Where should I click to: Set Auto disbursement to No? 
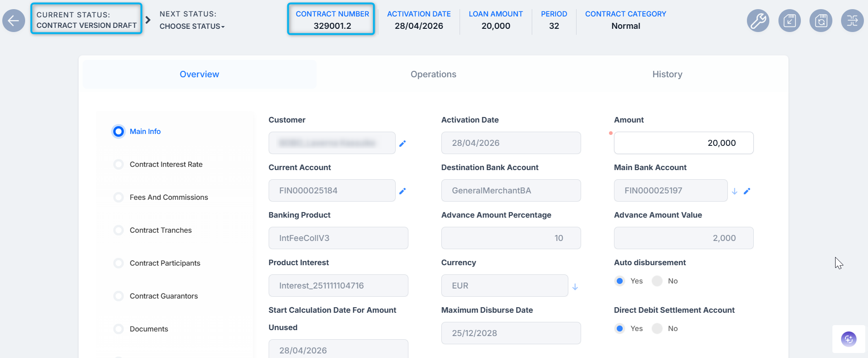point(657,281)
